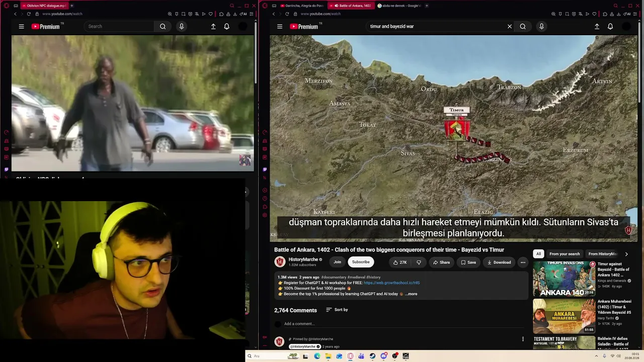This screenshot has height=362, width=644.
Task: Open the Opera easy setup menu in left window
Action: click(252, 14)
